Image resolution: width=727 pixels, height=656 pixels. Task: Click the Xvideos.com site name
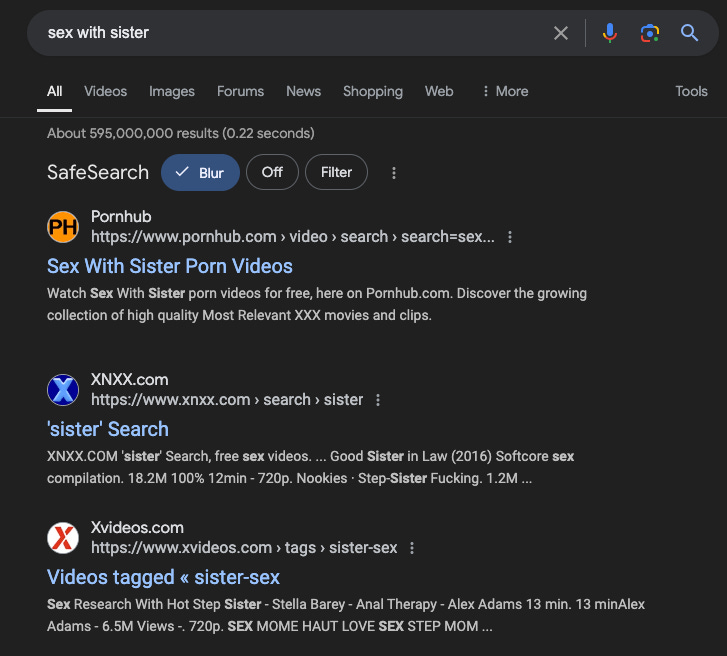pos(137,528)
